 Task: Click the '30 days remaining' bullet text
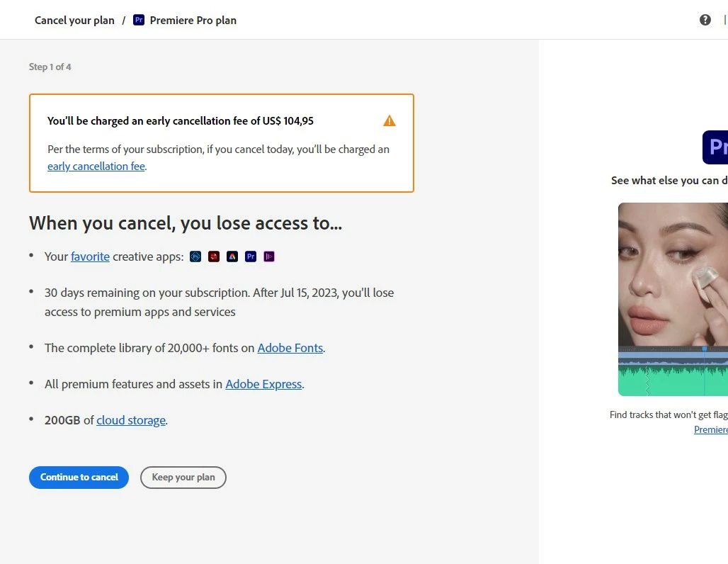click(219, 303)
